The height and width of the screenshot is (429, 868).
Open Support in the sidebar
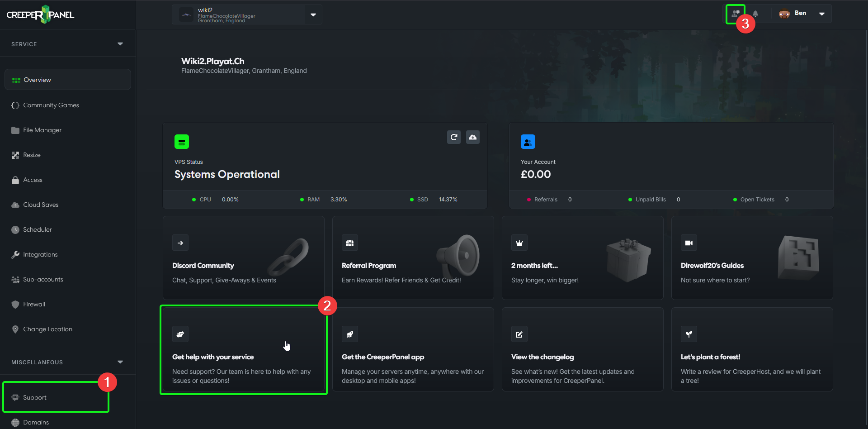[x=35, y=398]
